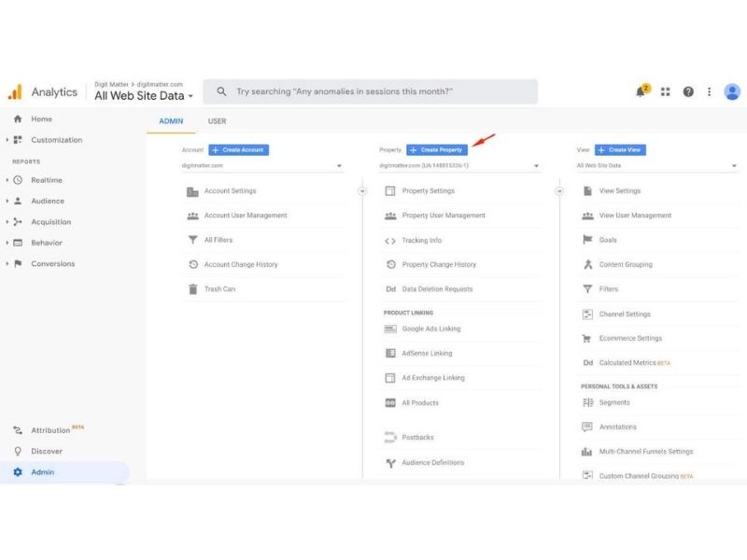Click the Multi-Channel Funnels bar chart icon
This screenshot has width=747, height=560.
[587, 452]
